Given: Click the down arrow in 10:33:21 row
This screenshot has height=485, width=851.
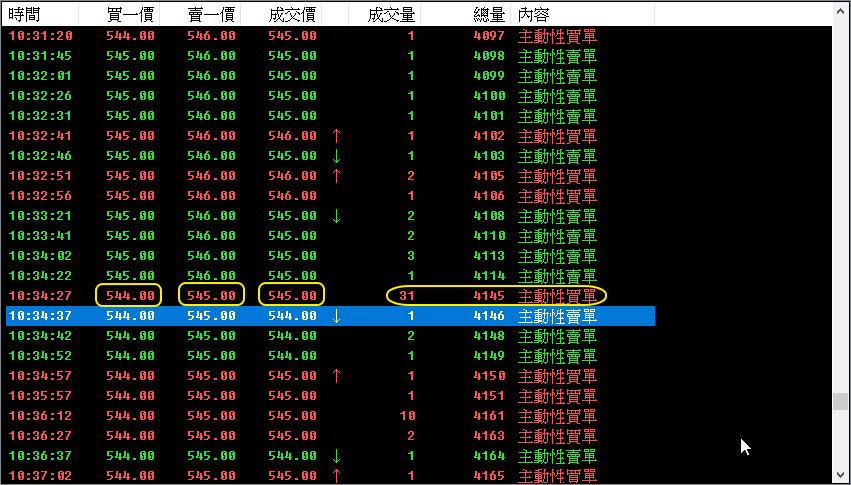Looking at the screenshot, I should tap(336, 216).
